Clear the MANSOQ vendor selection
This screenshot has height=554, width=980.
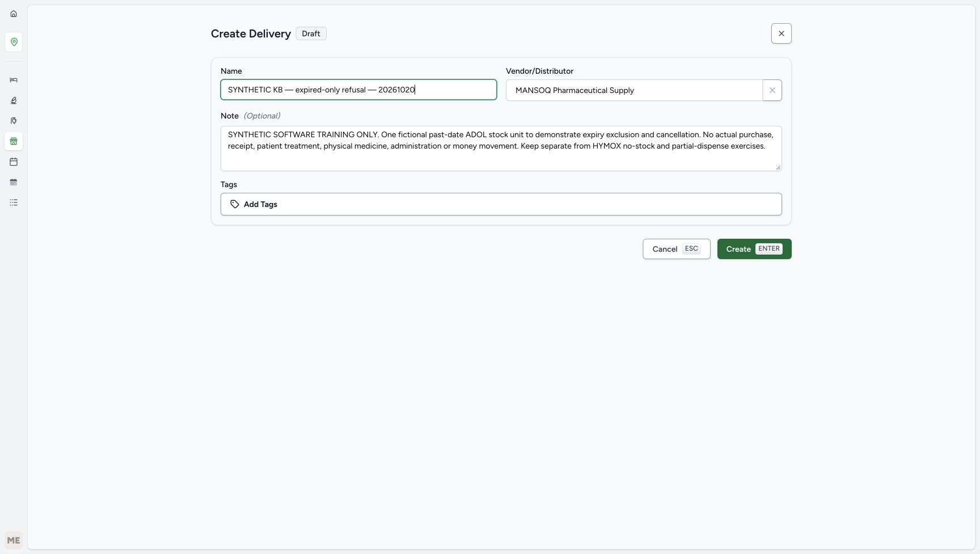pos(772,90)
